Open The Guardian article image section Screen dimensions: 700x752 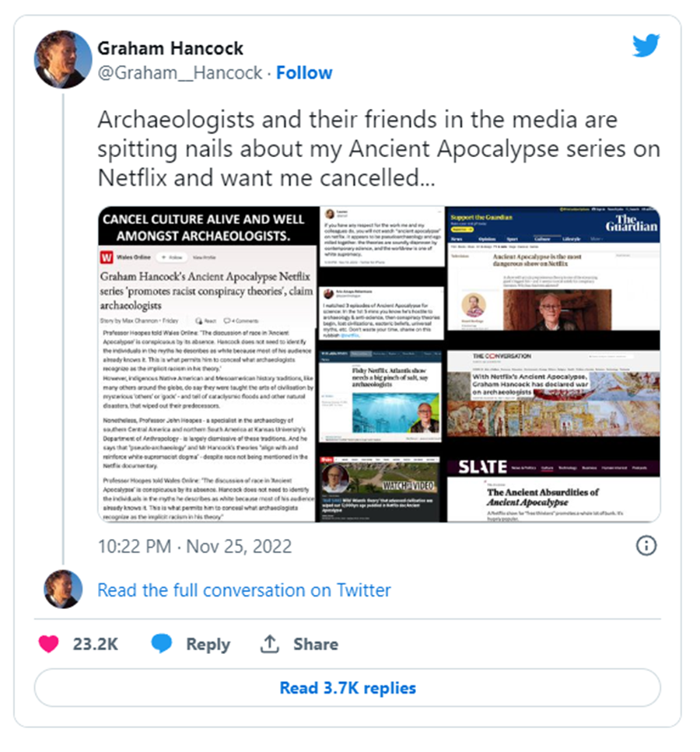553,269
